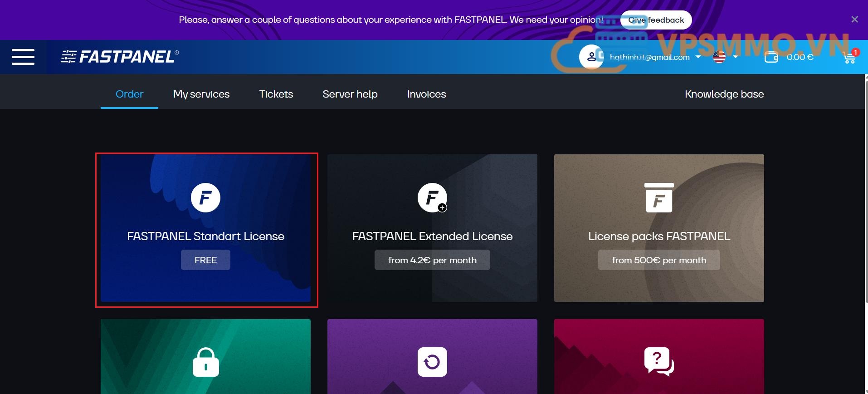The width and height of the screenshot is (868, 394).
Task: Open the hamburger menu icon
Action: pos(23,57)
